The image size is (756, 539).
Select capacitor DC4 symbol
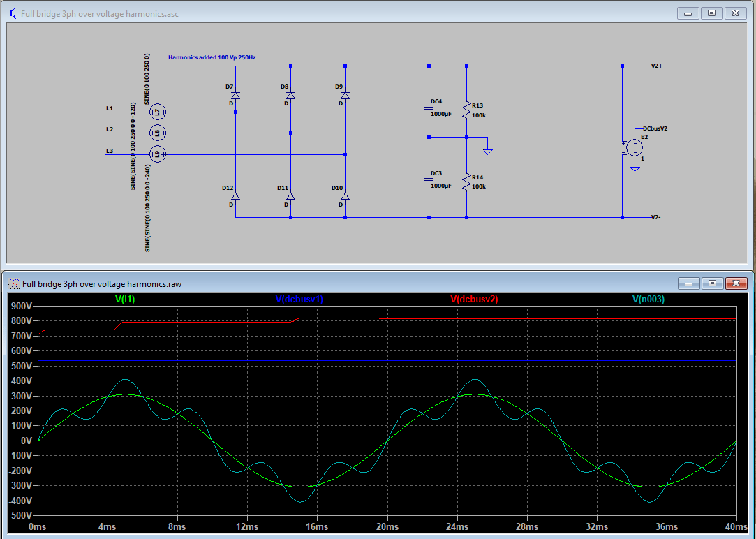pyautogui.click(x=429, y=109)
